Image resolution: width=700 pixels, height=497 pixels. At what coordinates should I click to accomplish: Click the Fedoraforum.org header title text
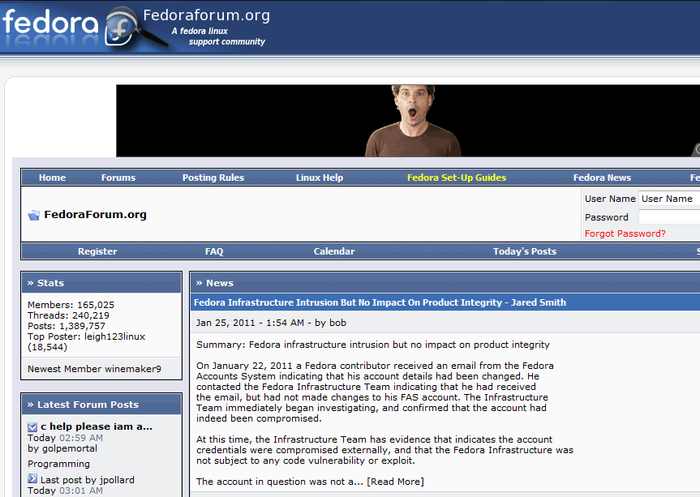206,15
